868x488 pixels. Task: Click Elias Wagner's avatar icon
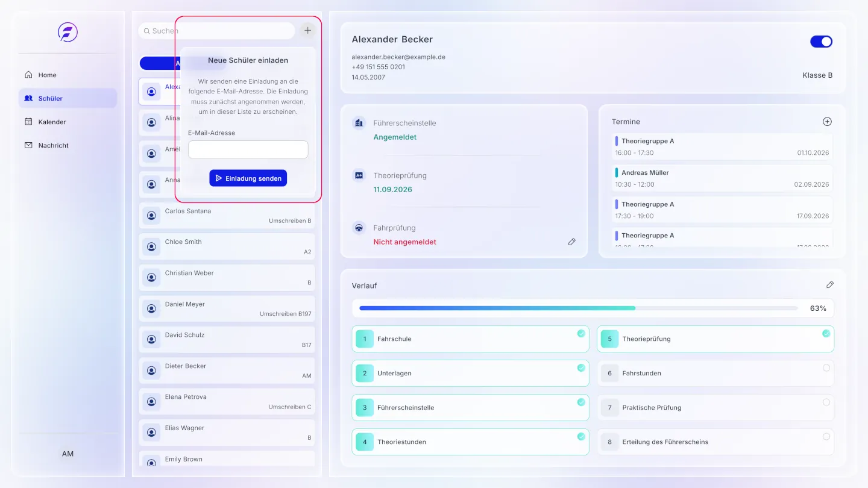pos(151,433)
